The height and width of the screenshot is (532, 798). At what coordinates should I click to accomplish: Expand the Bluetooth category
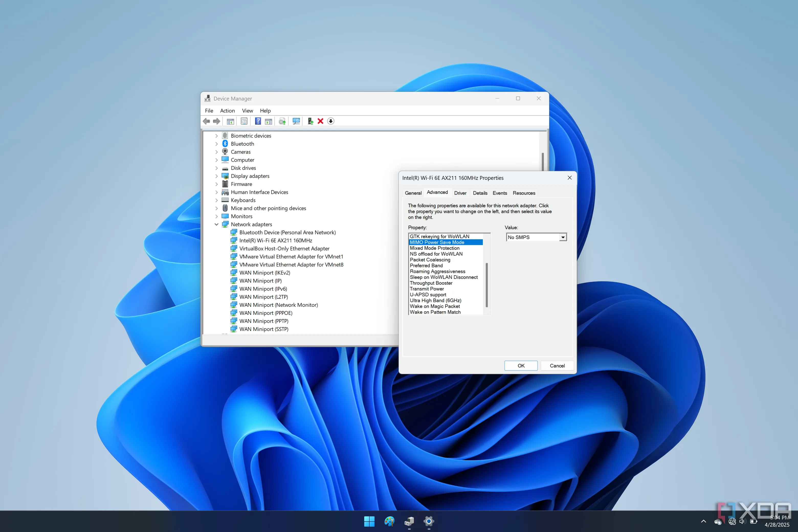[x=216, y=144]
